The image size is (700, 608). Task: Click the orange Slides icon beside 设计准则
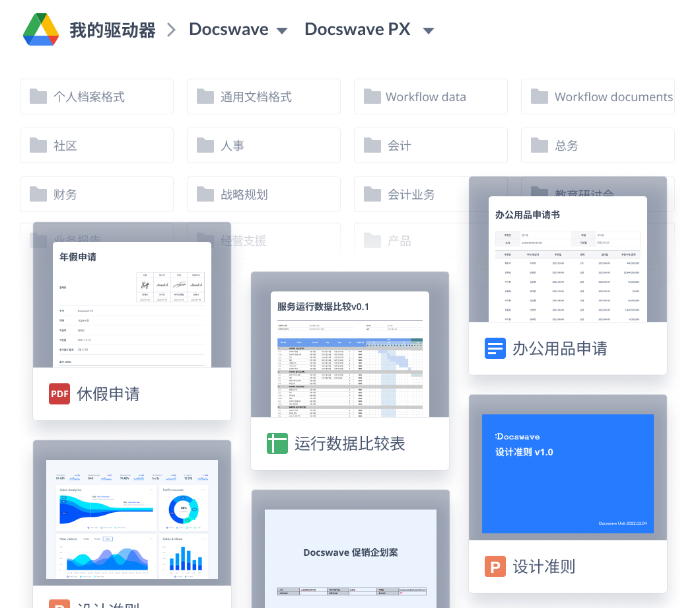click(495, 566)
